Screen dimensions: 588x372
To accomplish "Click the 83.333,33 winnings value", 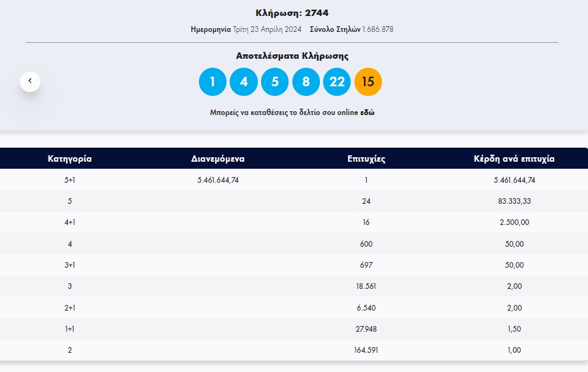I will (514, 201).
